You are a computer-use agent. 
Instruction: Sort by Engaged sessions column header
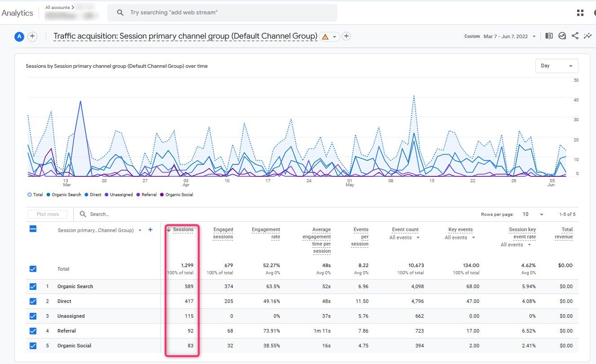point(223,233)
